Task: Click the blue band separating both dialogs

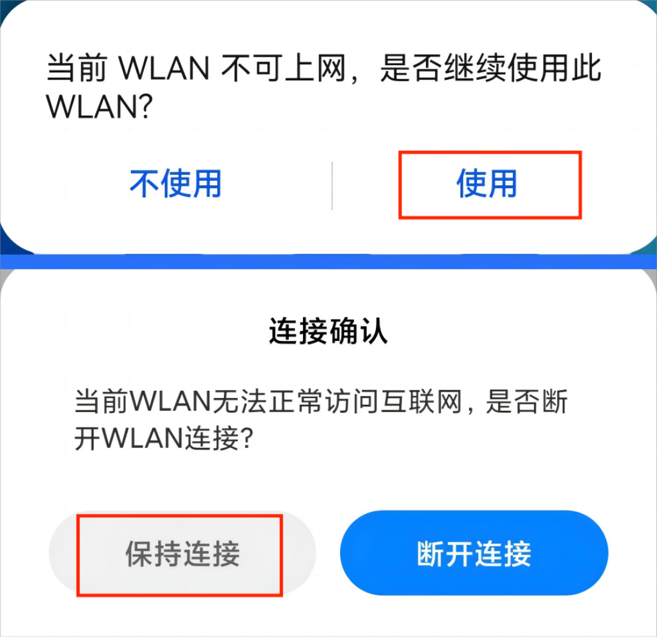Action: tap(328, 261)
